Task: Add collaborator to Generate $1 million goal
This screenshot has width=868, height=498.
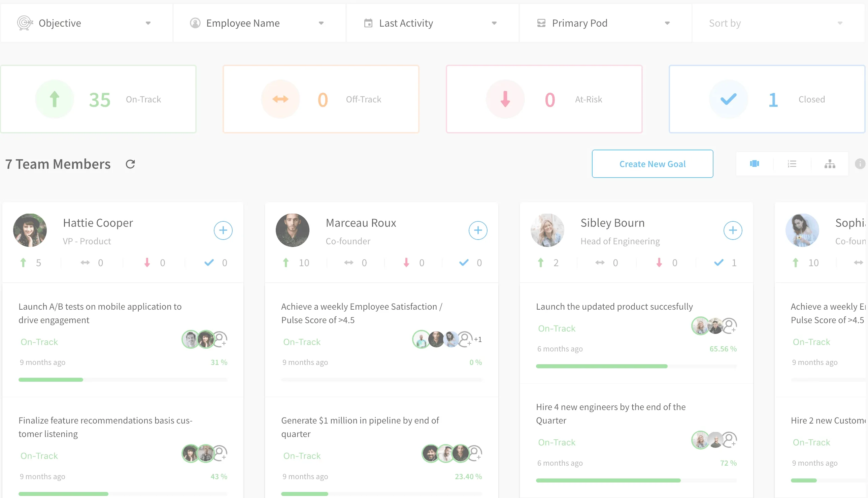Action: point(475,453)
